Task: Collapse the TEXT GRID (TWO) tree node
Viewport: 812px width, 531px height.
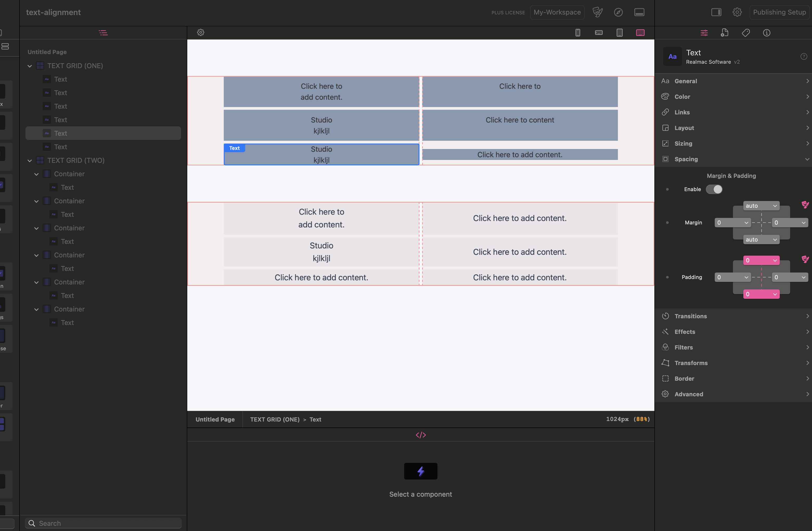Action: pos(30,160)
